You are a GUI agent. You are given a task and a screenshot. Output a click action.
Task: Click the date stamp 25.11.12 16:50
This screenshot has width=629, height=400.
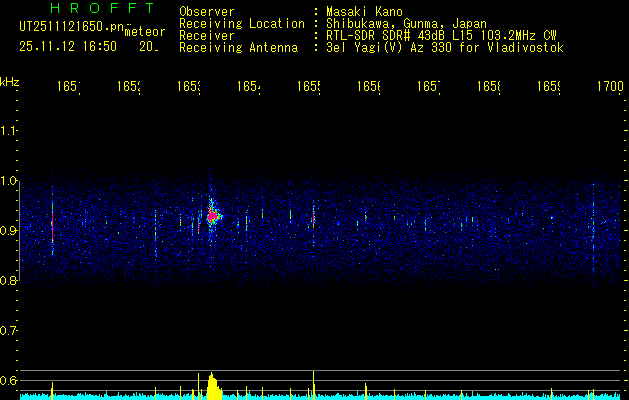68,46
